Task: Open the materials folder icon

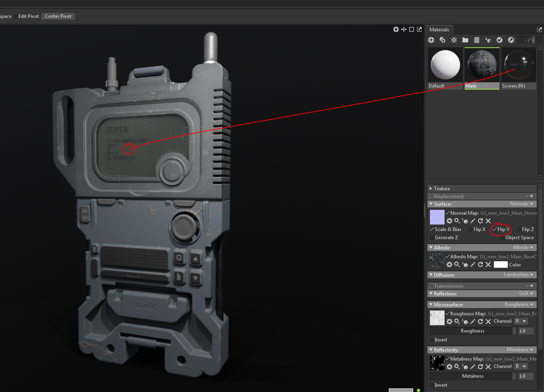Action: (465, 40)
